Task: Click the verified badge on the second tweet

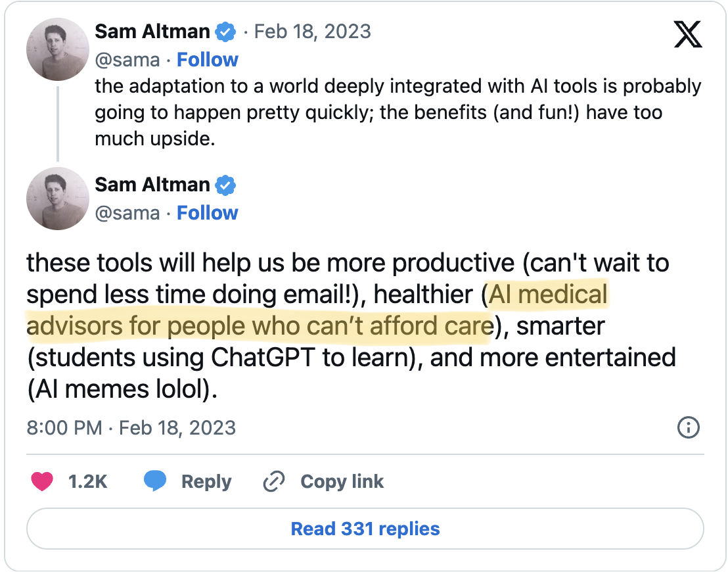Action: pyautogui.click(x=226, y=185)
